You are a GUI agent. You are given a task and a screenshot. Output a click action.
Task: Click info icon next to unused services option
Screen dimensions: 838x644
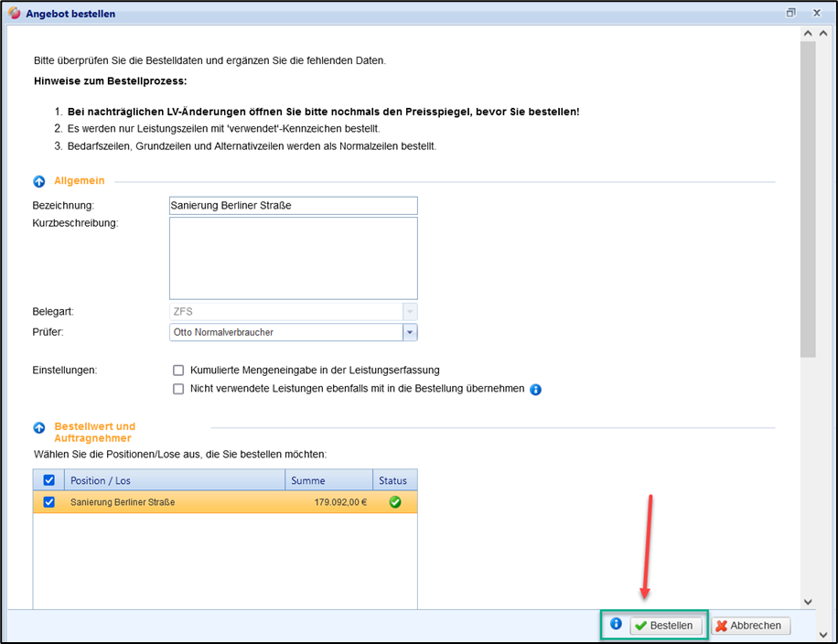point(536,390)
